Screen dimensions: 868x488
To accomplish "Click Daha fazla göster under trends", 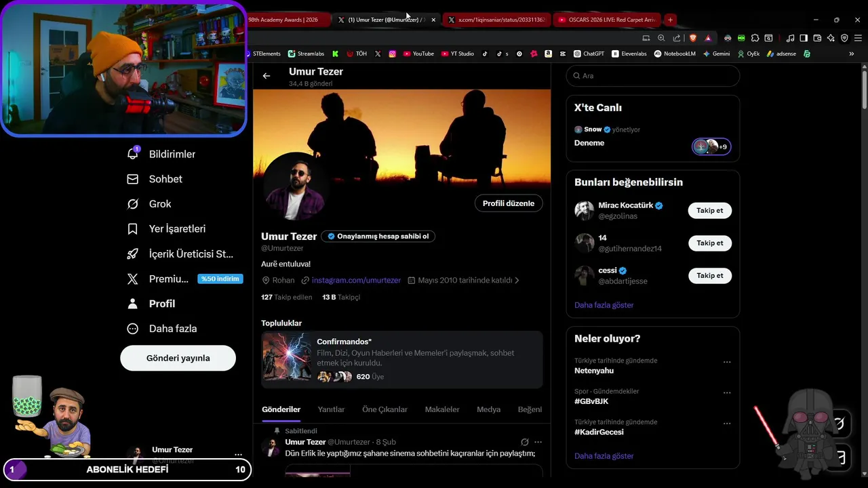I will [604, 456].
